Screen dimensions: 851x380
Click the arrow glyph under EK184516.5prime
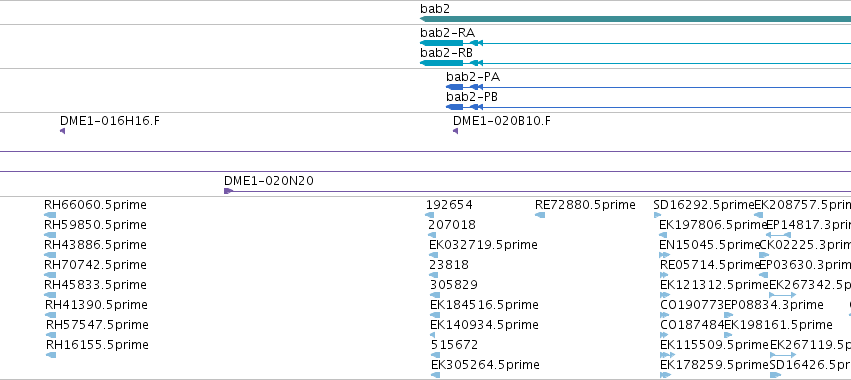click(x=435, y=315)
